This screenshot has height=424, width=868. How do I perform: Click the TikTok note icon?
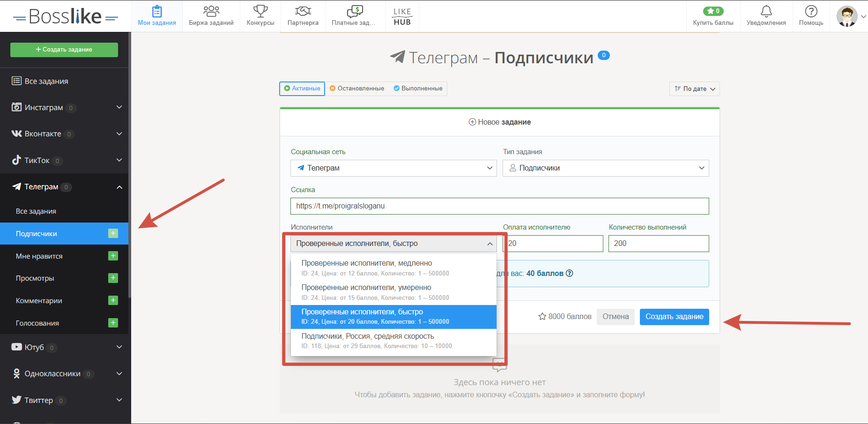(x=16, y=160)
